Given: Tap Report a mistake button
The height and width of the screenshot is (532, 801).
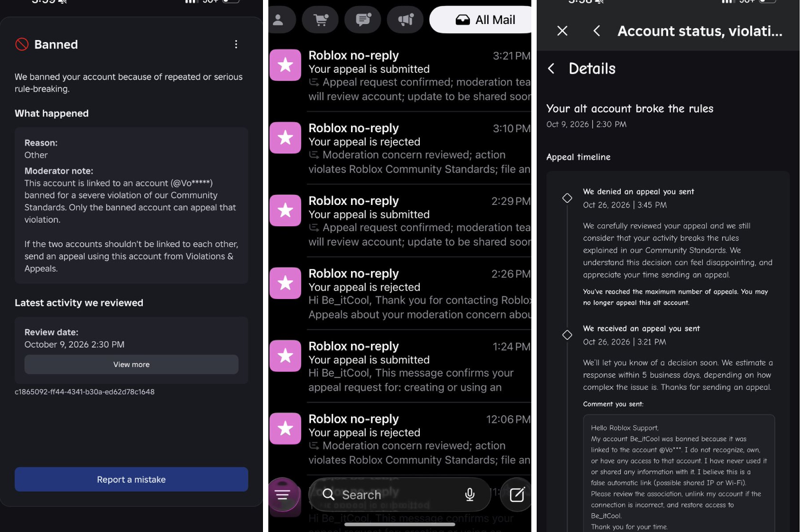Looking at the screenshot, I should [131, 479].
